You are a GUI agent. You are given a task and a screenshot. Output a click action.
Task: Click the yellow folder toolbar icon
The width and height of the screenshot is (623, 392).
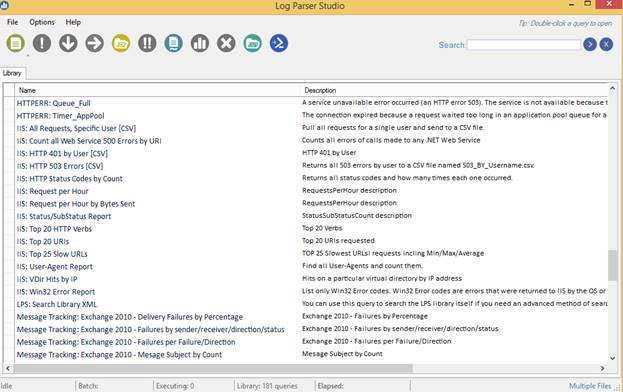(x=121, y=43)
